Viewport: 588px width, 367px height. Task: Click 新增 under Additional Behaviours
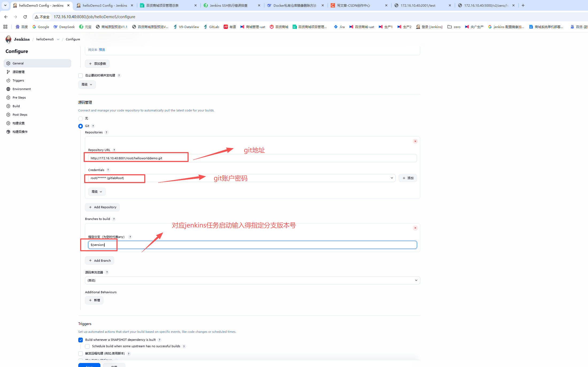94,300
